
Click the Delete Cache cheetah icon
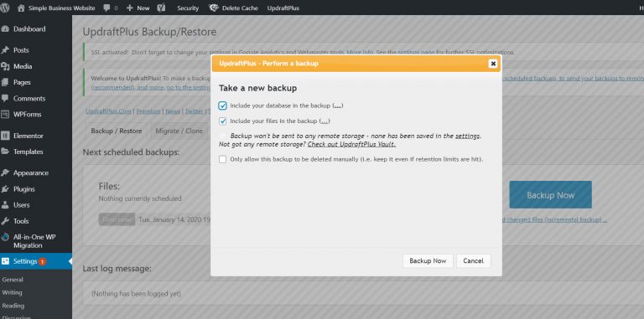[x=214, y=8]
